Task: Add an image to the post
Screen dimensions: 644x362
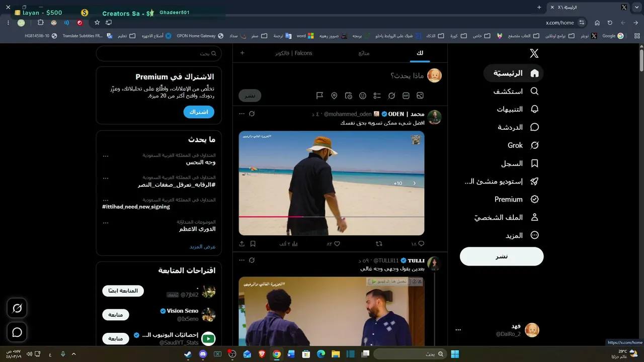Action: pos(420,96)
